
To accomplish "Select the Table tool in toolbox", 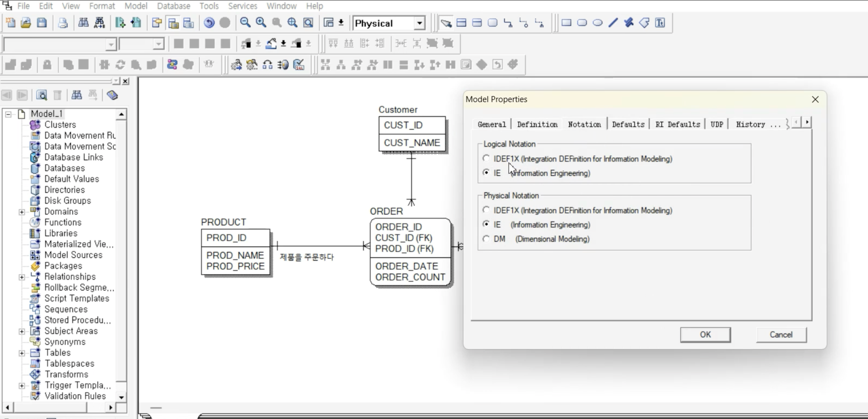I will click(461, 23).
